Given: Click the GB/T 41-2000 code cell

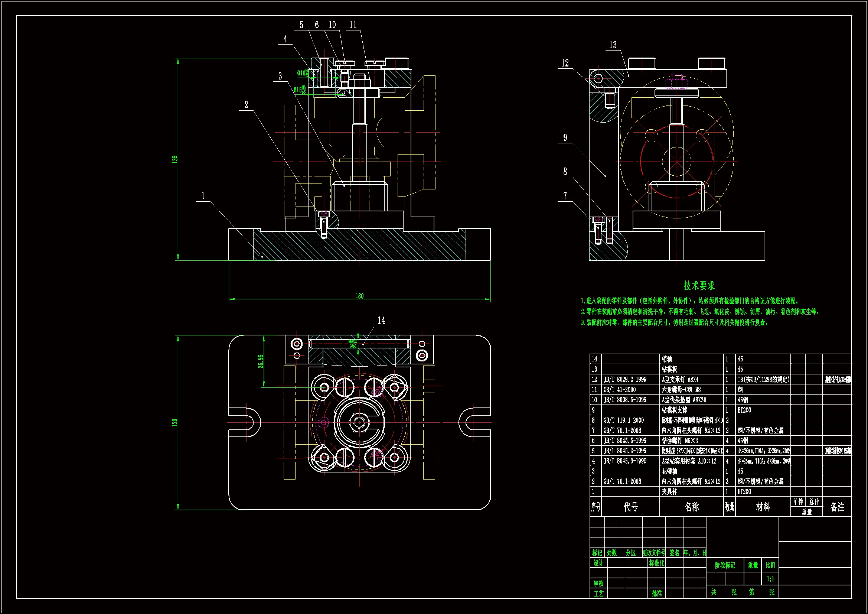Looking at the screenshot, I should [619, 390].
